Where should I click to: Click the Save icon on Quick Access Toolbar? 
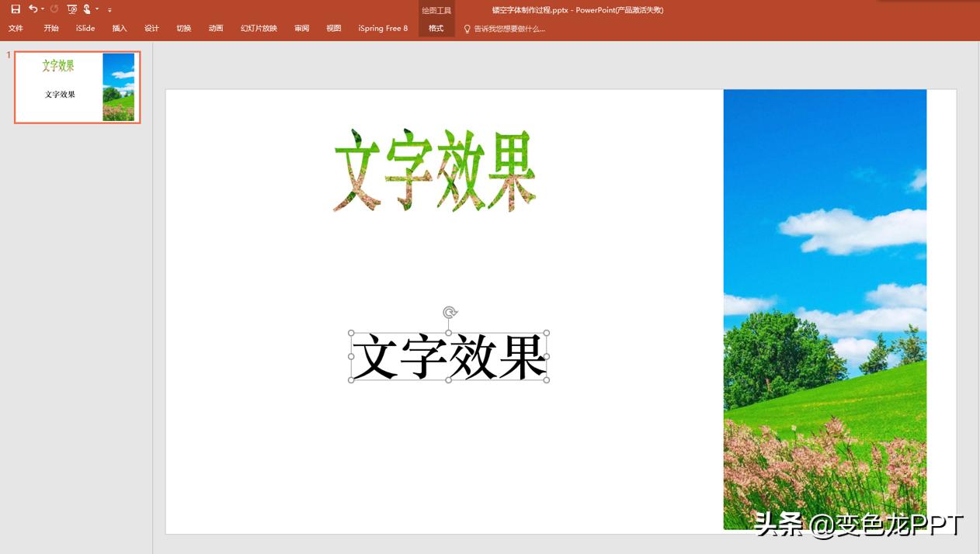click(x=16, y=9)
